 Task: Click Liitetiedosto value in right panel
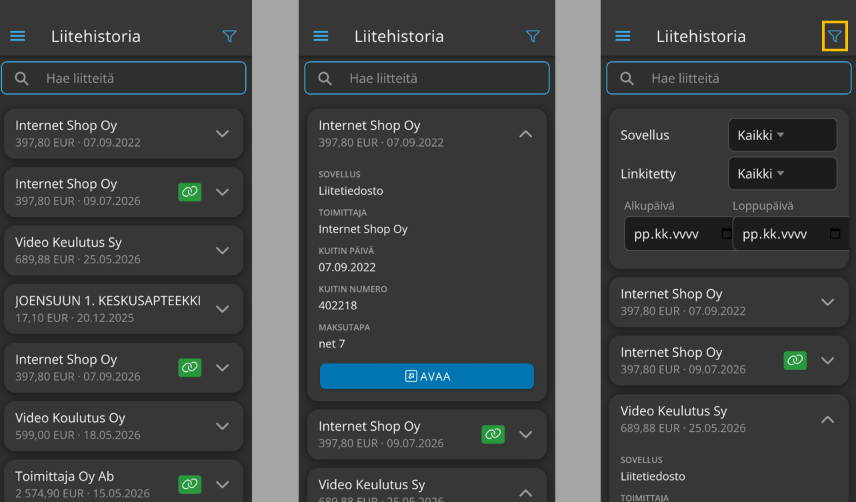tap(652, 476)
